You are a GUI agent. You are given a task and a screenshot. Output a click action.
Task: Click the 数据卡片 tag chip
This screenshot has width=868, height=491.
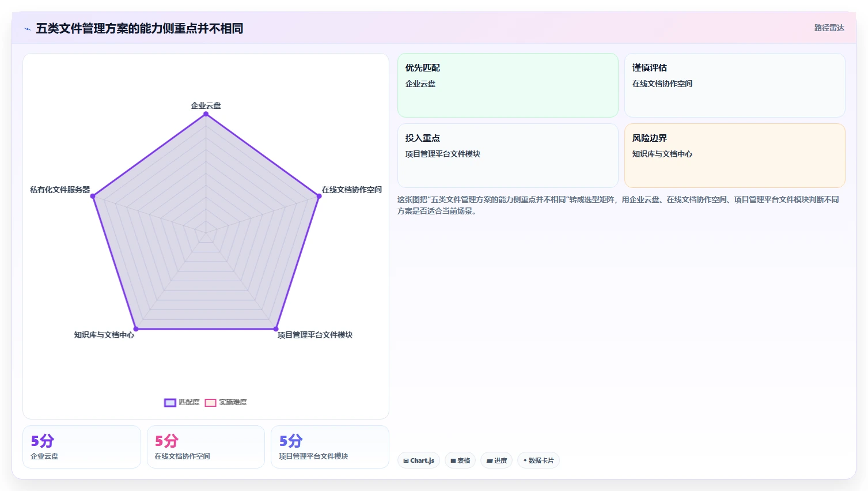click(539, 460)
